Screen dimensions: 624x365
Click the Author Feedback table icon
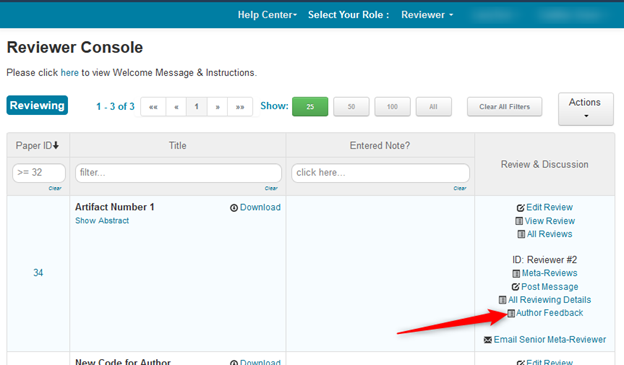pyautogui.click(x=511, y=313)
